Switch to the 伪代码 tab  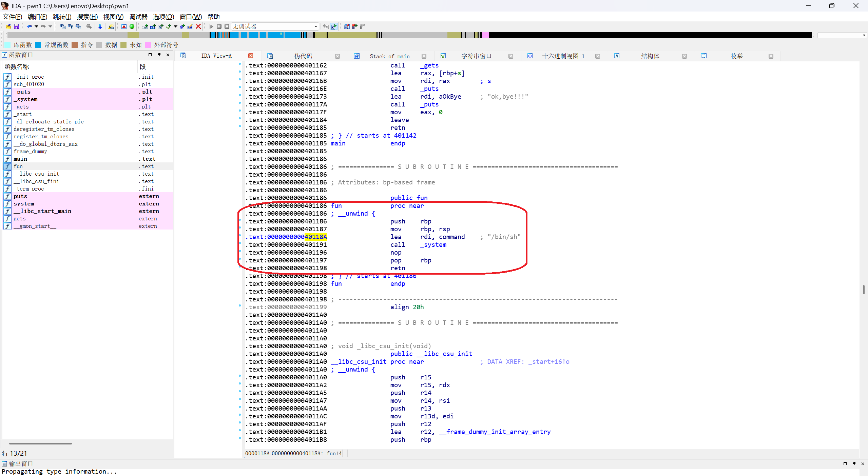(303, 56)
